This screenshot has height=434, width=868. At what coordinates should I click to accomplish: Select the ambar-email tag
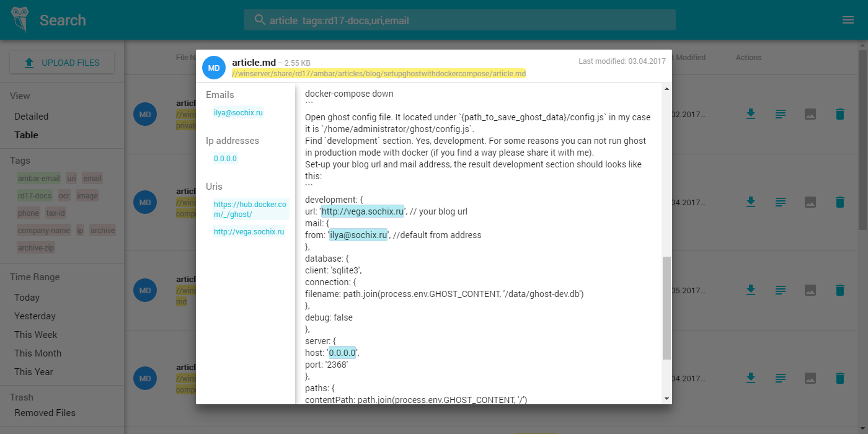[39, 179]
